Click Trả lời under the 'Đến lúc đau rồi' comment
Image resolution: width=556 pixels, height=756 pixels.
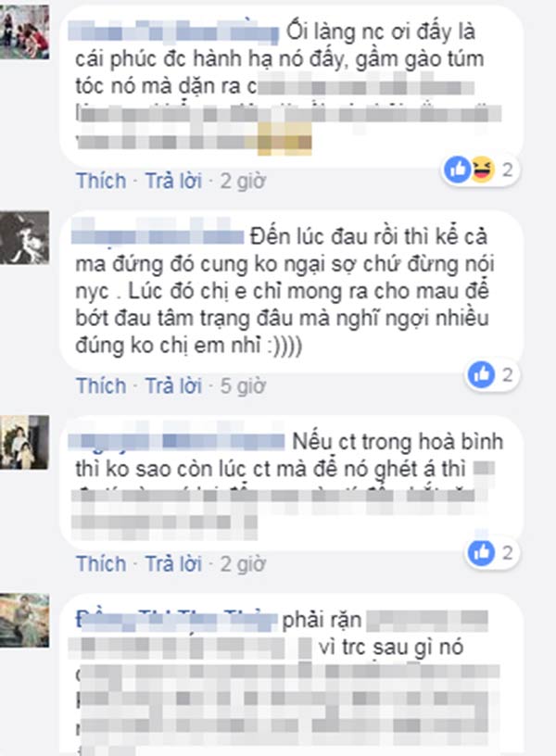(x=173, y=385)
